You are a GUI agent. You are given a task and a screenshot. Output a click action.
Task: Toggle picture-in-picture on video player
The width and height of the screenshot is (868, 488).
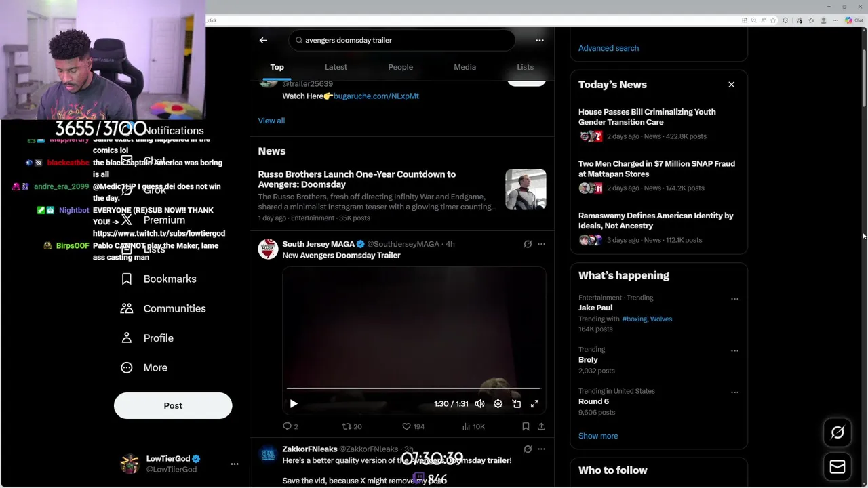[x=516, y=403]
